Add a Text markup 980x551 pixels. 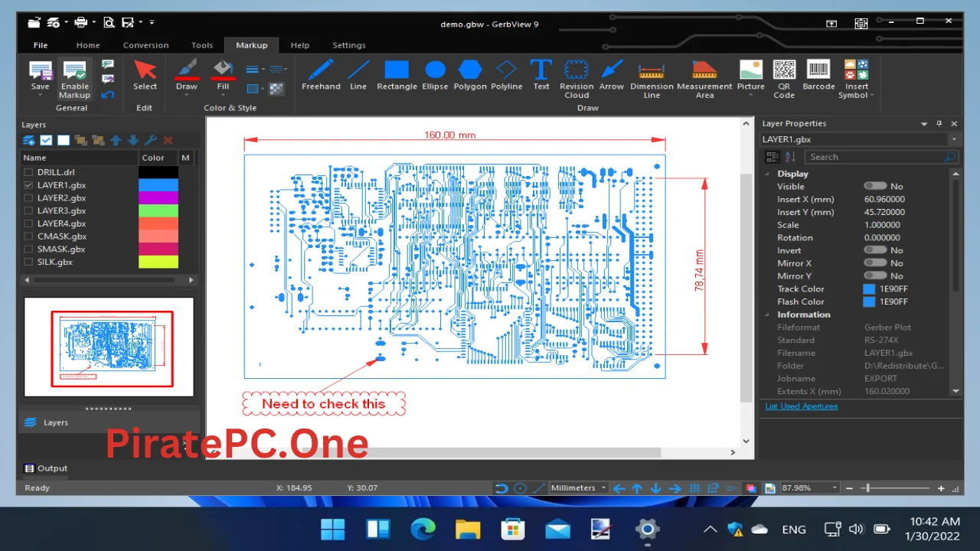(541, 76)
